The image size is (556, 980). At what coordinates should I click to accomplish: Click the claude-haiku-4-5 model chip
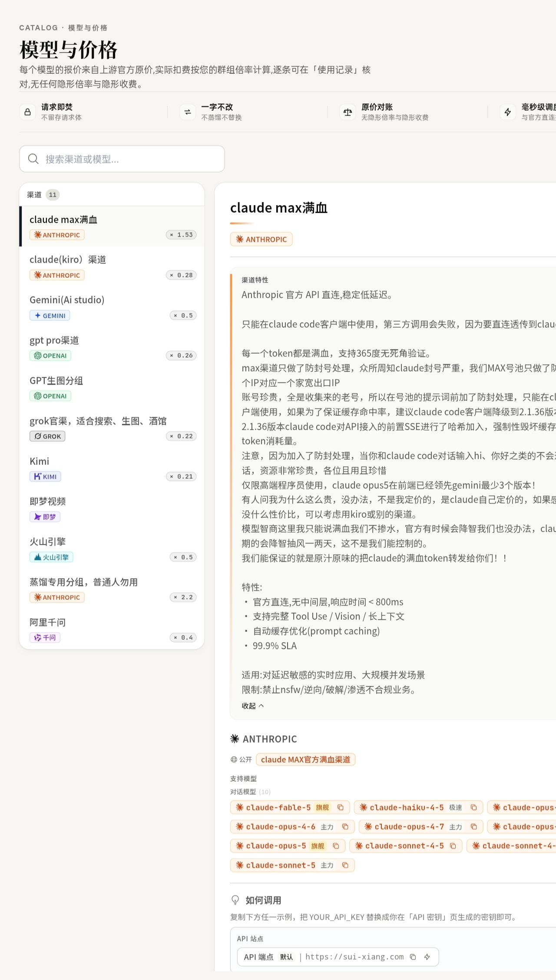click(x=418, y=807)
